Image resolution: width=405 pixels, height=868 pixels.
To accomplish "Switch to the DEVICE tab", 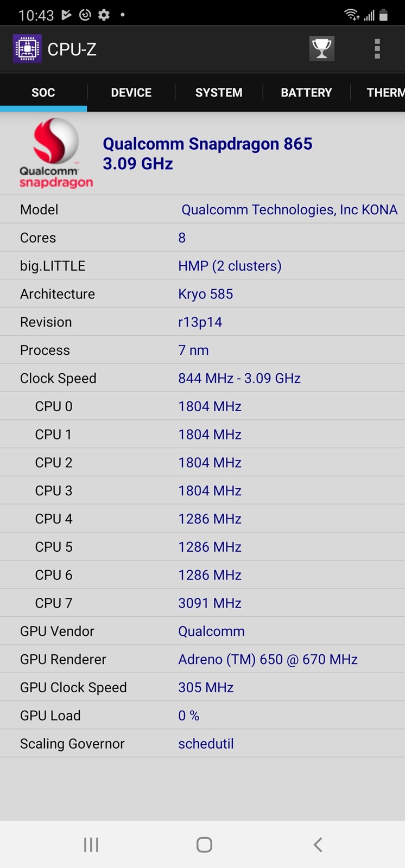I will [x=131, y=92].
